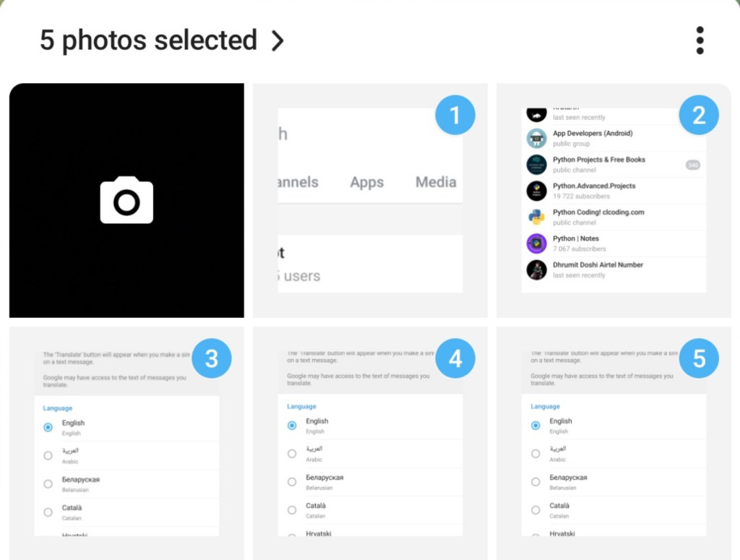
Task: Tap the Python Coding! clcoding.com logo
Action: (x=536, y=217)
